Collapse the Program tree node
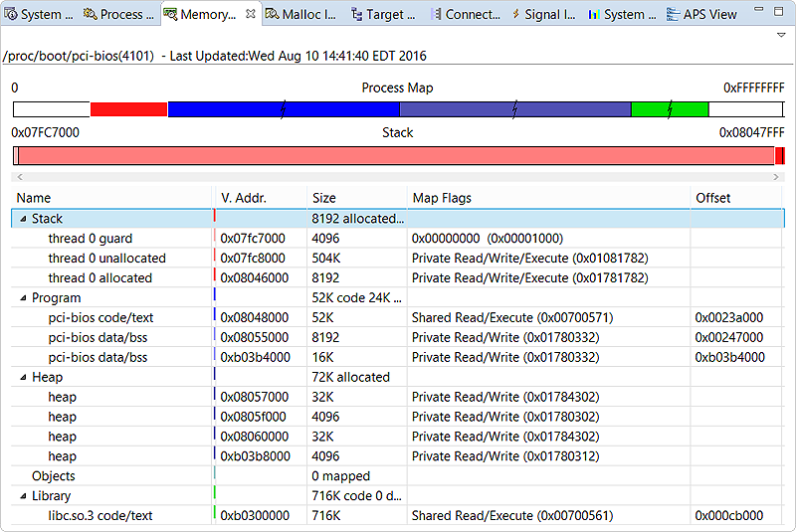The width and height of the screenshot is (796, 532). pos(23,298)
